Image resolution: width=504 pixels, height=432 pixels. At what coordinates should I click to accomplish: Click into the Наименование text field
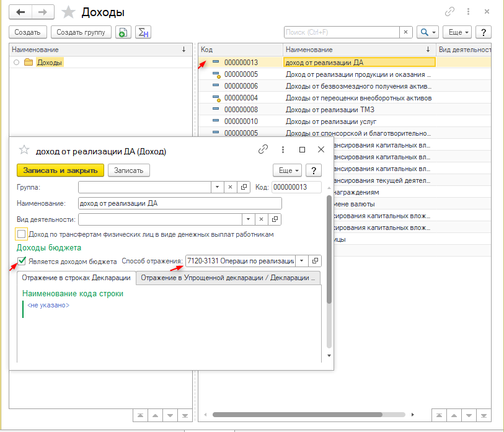coord(180,203)
